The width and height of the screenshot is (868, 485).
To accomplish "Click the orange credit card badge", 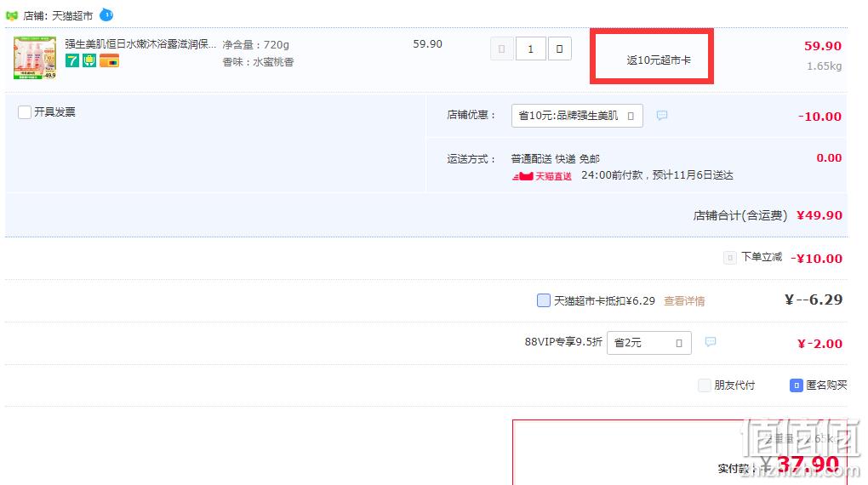I will [x=109, y=61].
